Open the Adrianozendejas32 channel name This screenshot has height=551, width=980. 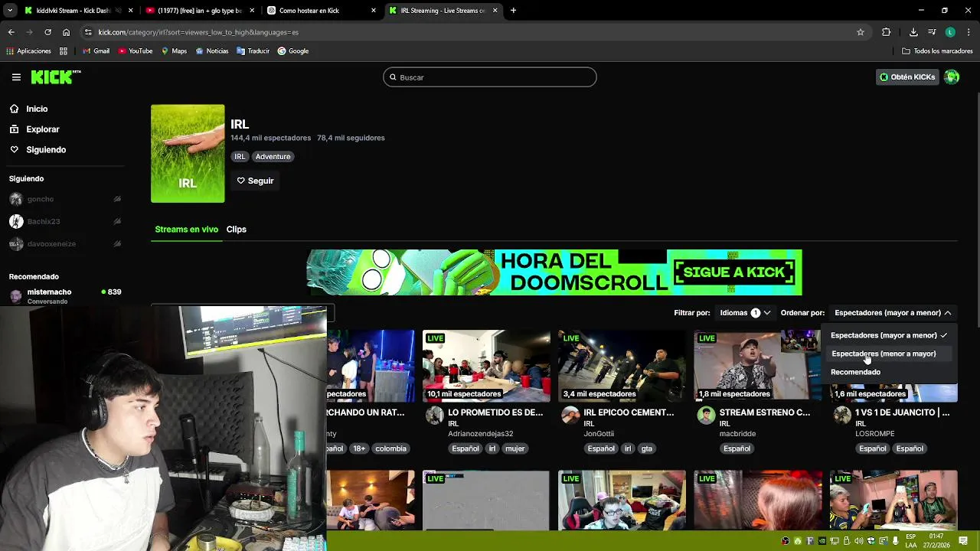click(x=480, y=434)
